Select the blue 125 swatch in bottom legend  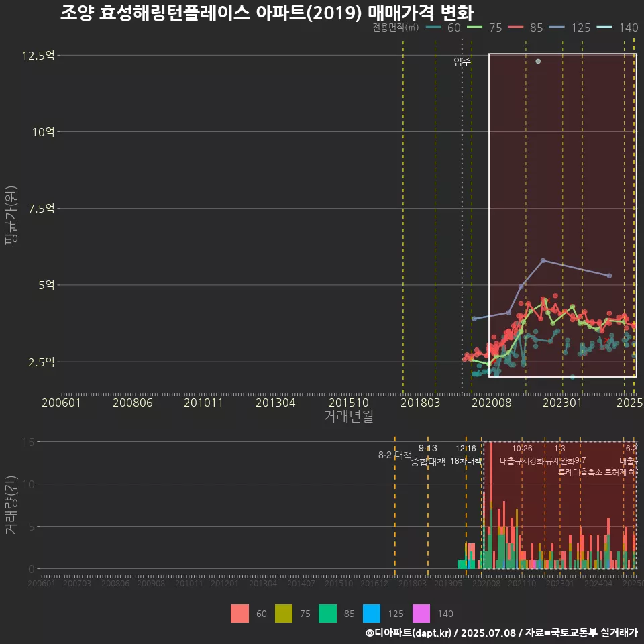point(372,614)
